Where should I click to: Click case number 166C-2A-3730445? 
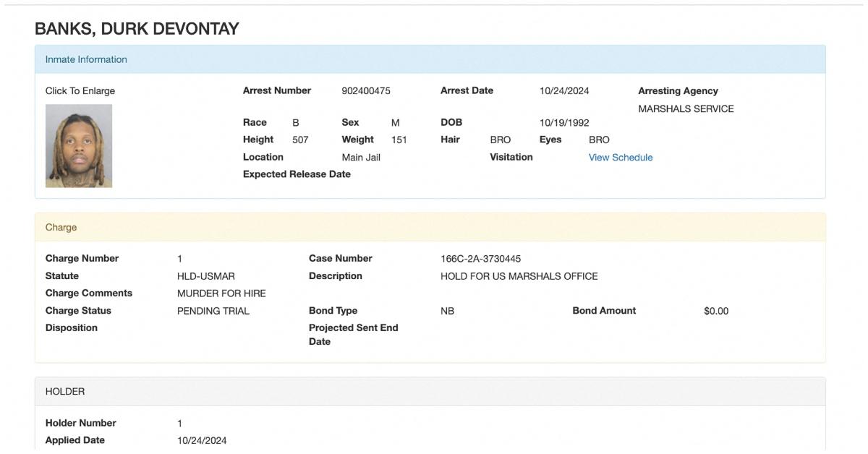pyautogui.click(x=479, y=258)
